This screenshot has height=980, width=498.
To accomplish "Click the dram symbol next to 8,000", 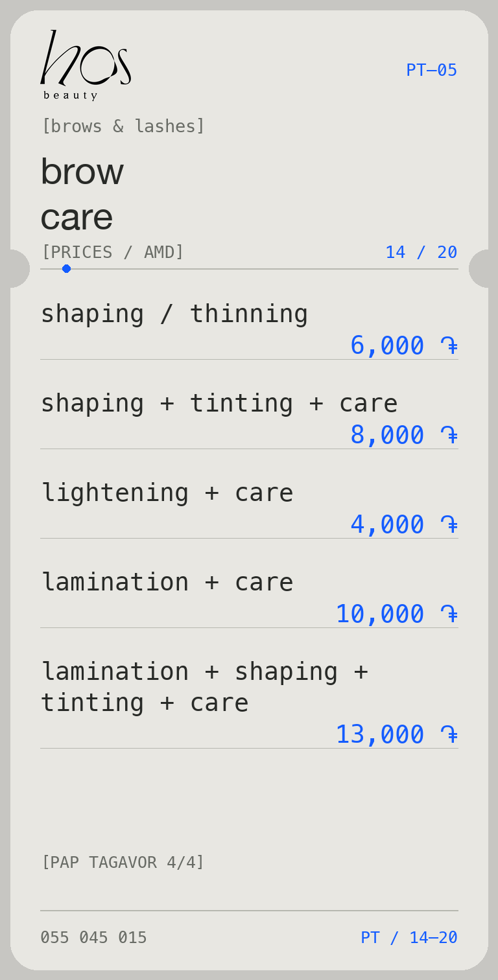I will click(x=449, y=435).
